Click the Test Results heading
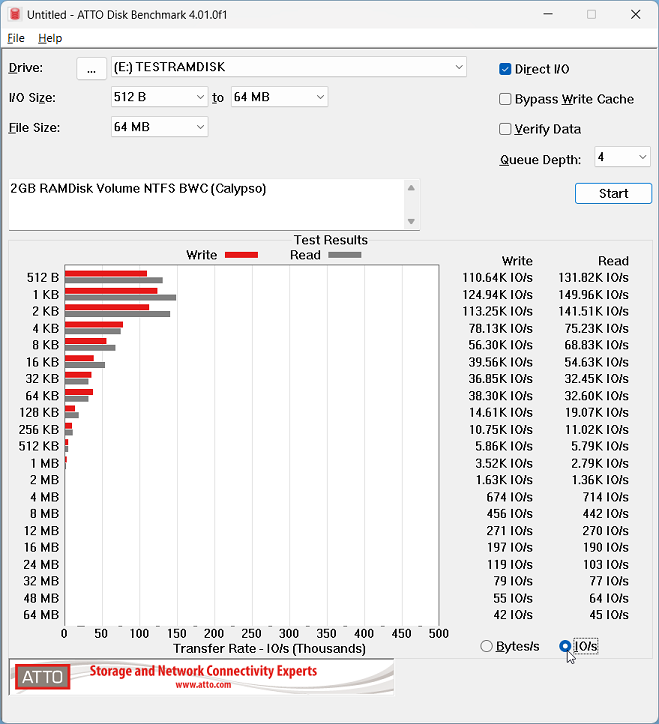Viewport: 659px width, 724px height. click(x=331, y=240)
